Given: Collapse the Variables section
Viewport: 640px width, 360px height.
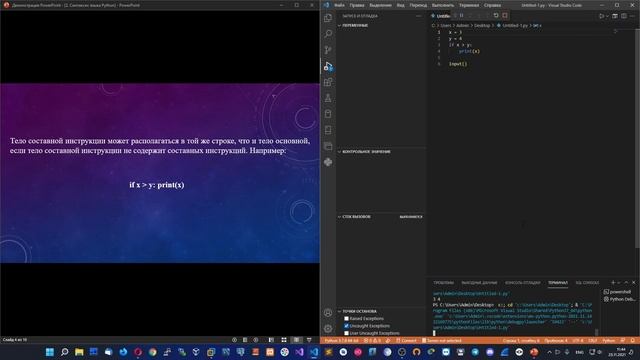Looking at the screenshot, I should tap(381, 25).
